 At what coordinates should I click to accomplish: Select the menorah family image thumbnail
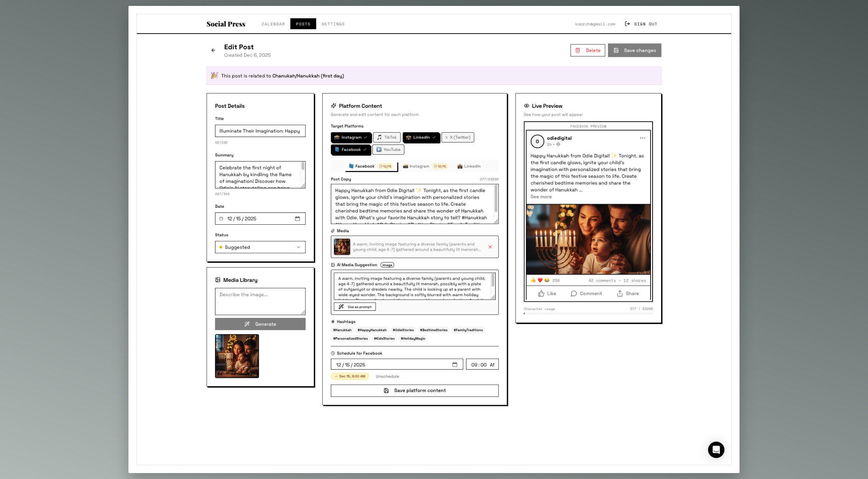237,356
